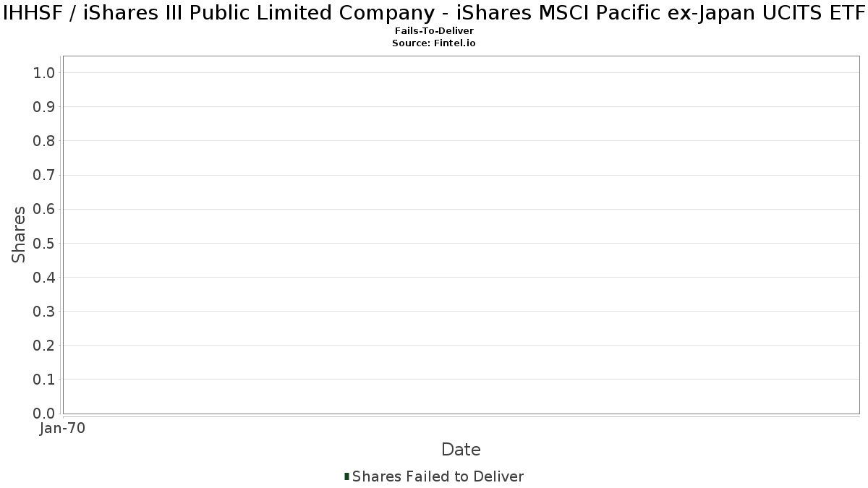Select the 0.6 y-axis tick label
The image size is (868, 488).
coord(44,210)
